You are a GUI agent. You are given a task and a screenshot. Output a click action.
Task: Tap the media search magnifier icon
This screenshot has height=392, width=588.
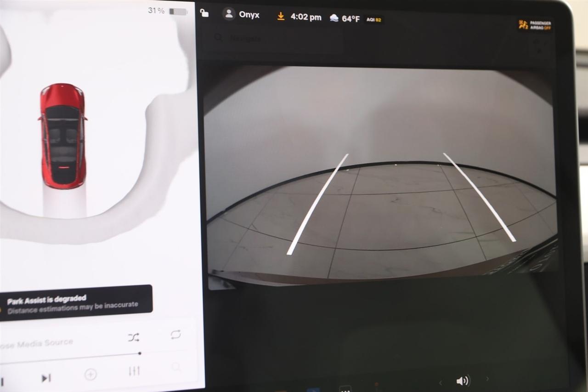(176, 367)
